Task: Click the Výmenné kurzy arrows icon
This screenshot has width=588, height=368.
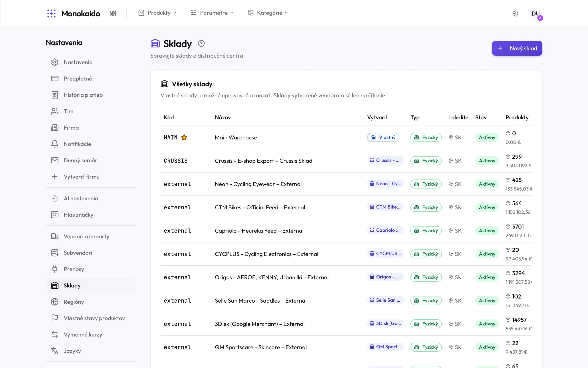Action: 55,334
